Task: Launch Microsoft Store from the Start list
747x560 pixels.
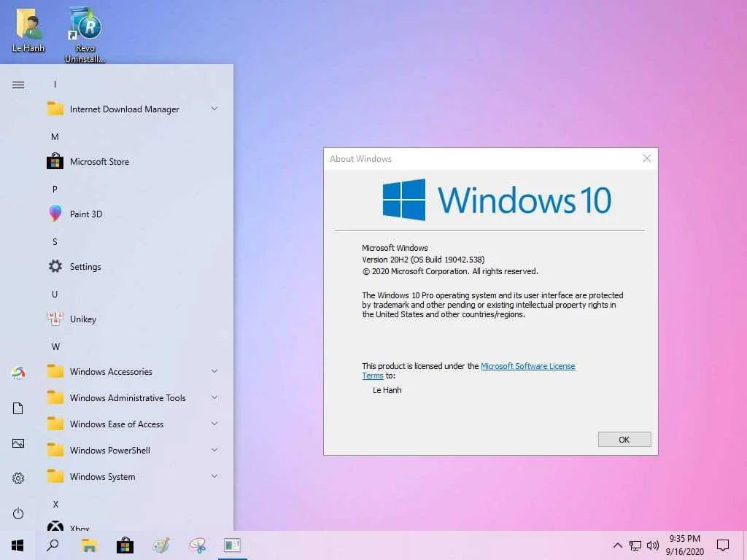Action: pyautogui.click(x=133, y=162)
